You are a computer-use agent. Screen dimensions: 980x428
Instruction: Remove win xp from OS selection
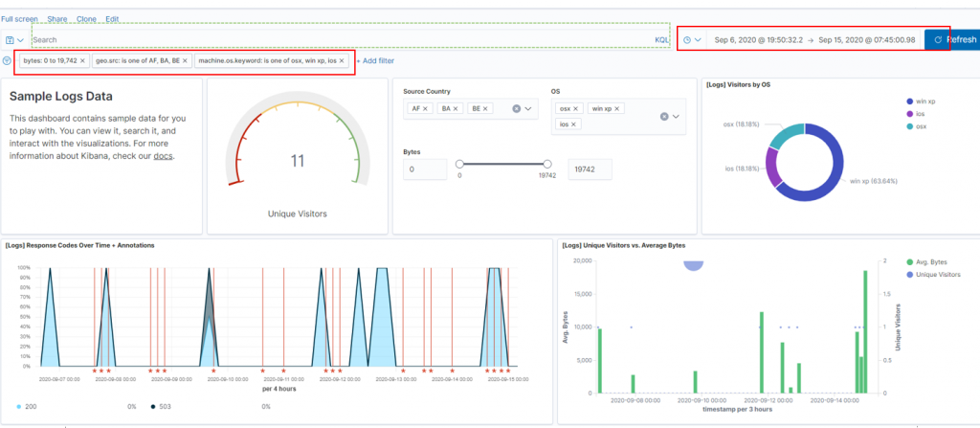tap(617, 108)
